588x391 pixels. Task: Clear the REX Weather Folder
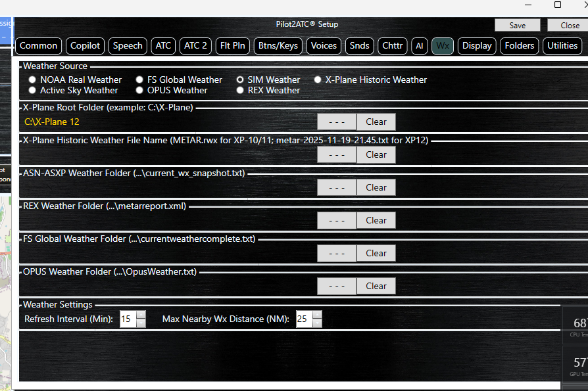[376, 221]
